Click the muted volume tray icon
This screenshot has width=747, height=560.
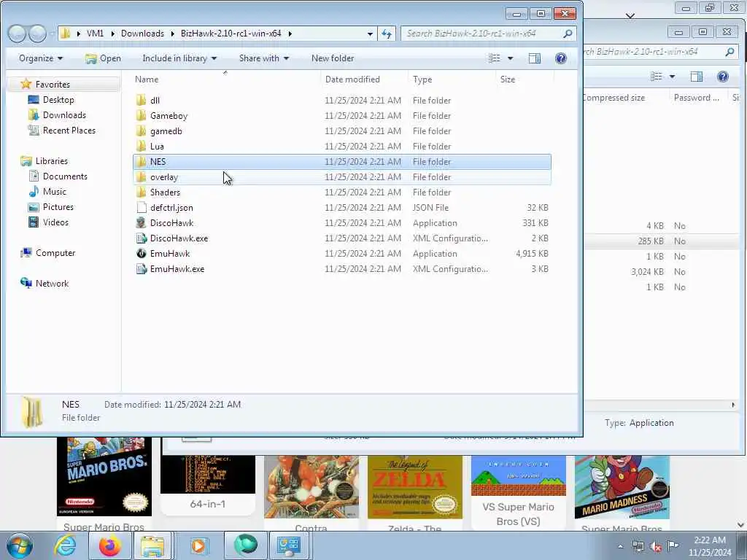coord(656,546)
